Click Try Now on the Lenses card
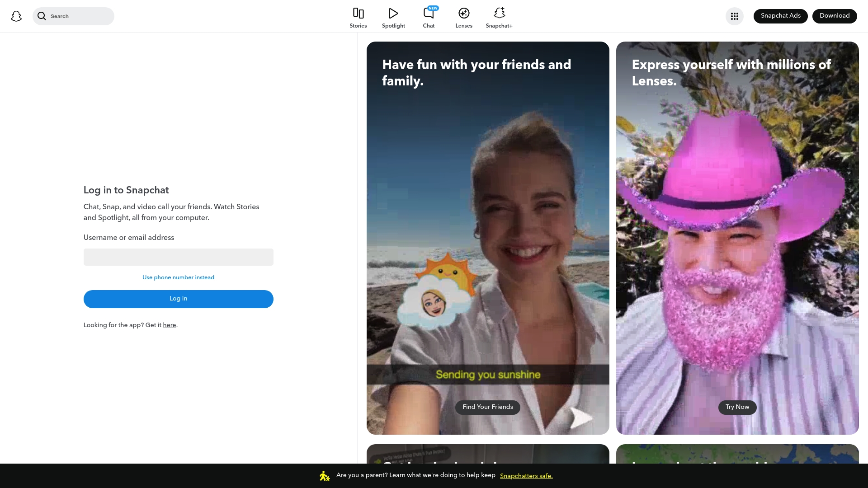Screen dimensions: 868x488 (x=737, y=407)
